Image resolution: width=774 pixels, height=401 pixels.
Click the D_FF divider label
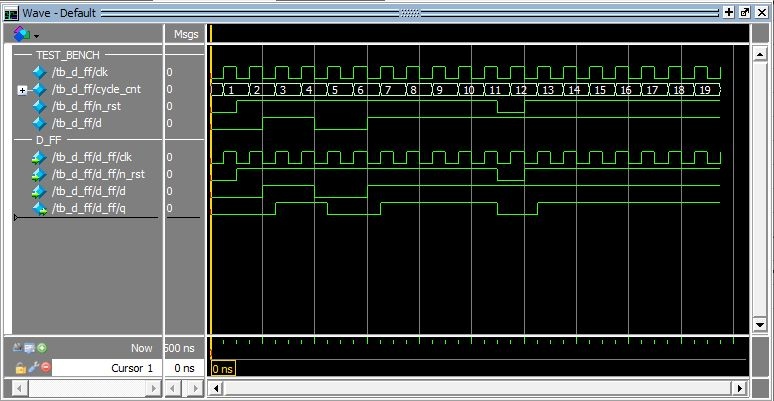click(49, 140)
